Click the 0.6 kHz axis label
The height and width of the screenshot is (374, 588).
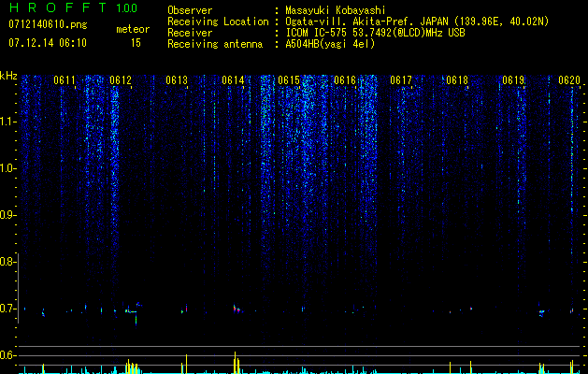pyautogui.click(x=7, y=355)
